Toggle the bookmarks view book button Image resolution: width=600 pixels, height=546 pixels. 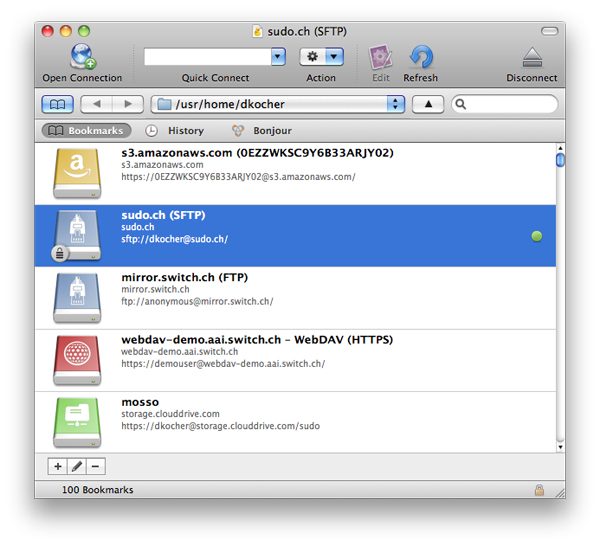click(57, 104)
